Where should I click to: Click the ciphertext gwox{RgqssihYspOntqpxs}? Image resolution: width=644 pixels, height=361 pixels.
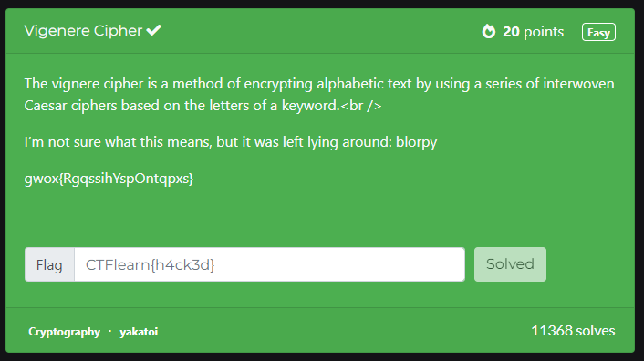coord(109,179)
